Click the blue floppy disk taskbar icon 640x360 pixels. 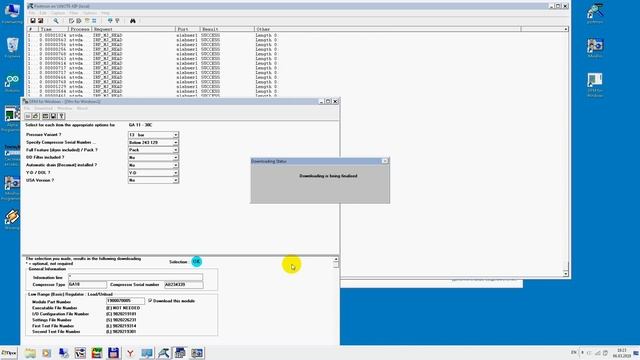tap(113, 353)
